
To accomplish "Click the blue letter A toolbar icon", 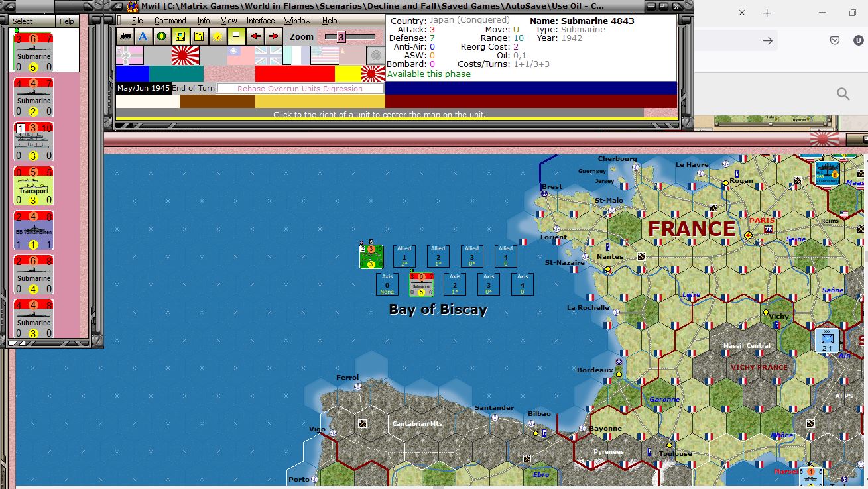I will coord(143,36).
